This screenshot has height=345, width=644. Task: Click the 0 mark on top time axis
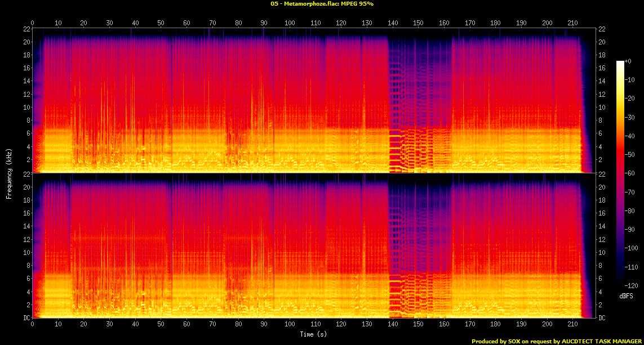tap(33, 23)
